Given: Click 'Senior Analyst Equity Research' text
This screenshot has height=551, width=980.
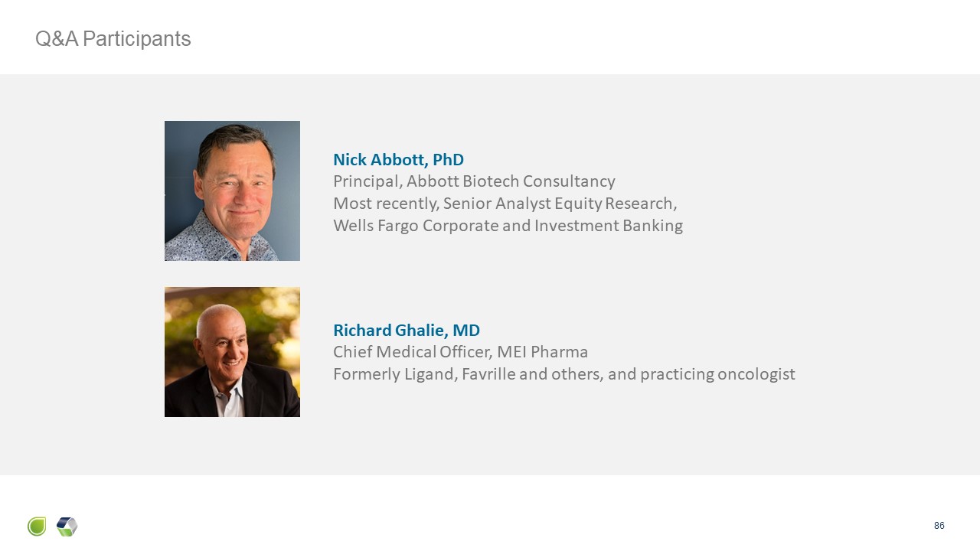Looking at the screenshot, I should point(559,204).
